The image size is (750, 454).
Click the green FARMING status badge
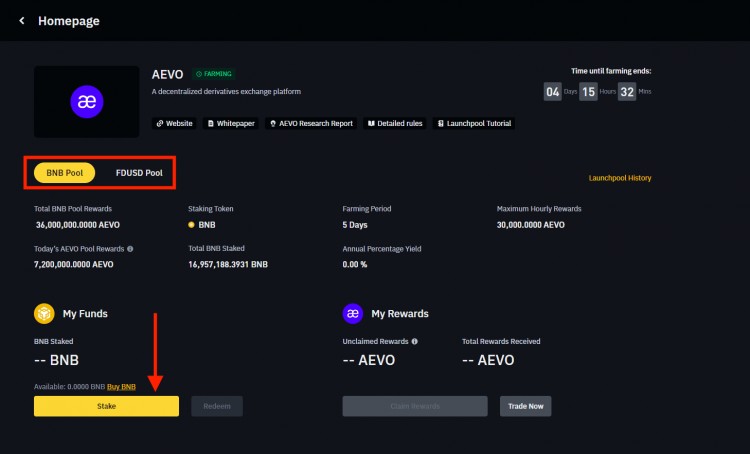[x=214, y=74]
